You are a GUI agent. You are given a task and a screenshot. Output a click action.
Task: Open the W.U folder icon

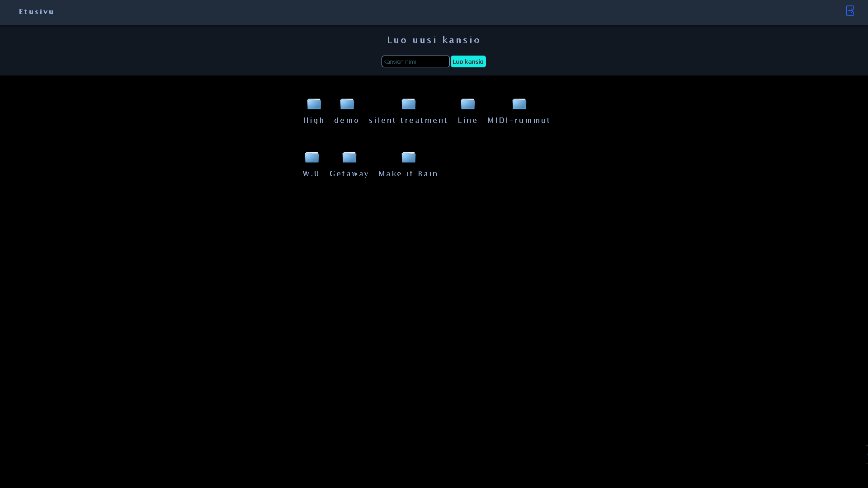coord(311,157)
